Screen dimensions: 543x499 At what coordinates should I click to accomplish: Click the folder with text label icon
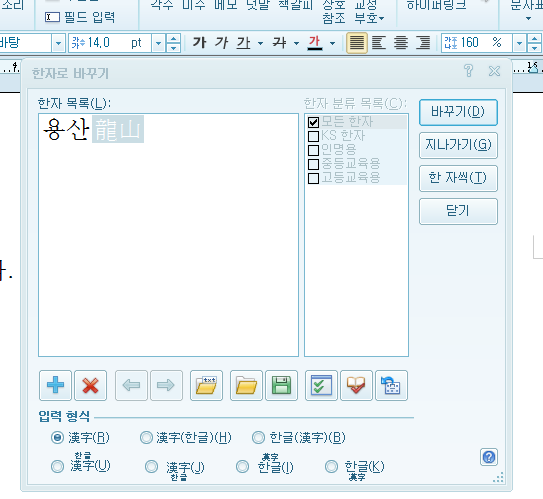[206, 385]
